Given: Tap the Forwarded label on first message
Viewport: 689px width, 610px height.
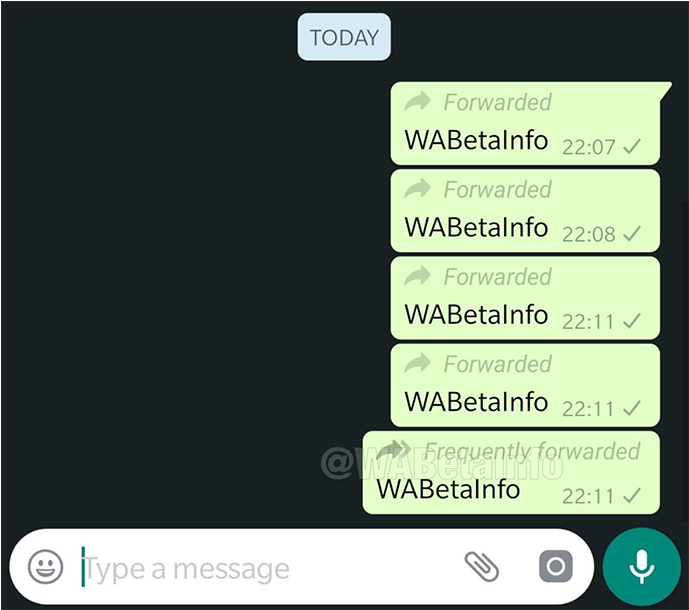Looking at the screenshot, I should (x=497, y=102).
